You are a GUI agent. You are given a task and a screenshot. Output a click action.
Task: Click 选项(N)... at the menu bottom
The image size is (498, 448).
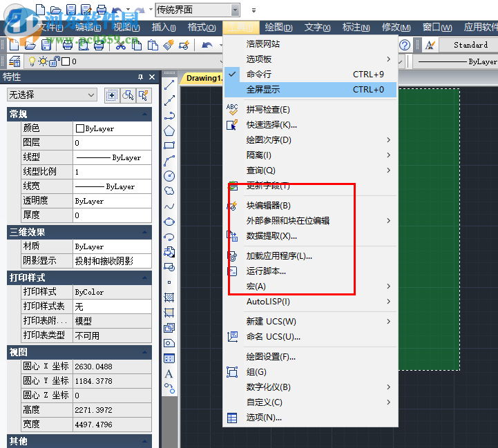click(264, 418)
